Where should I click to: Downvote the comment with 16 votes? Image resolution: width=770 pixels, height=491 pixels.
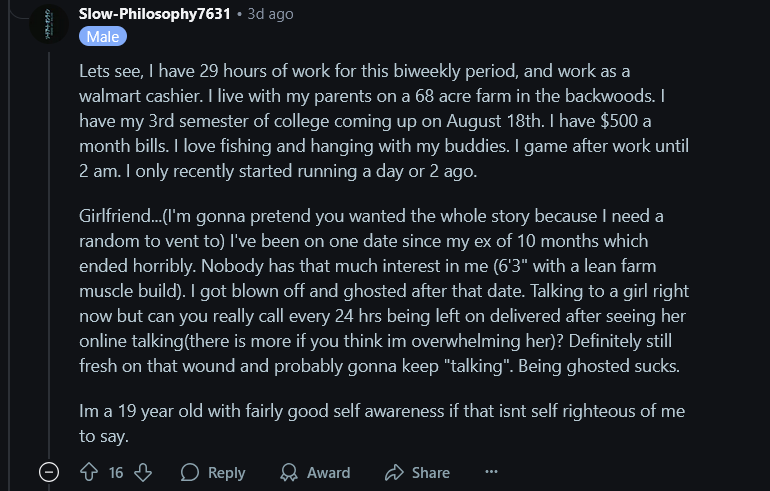143,472
